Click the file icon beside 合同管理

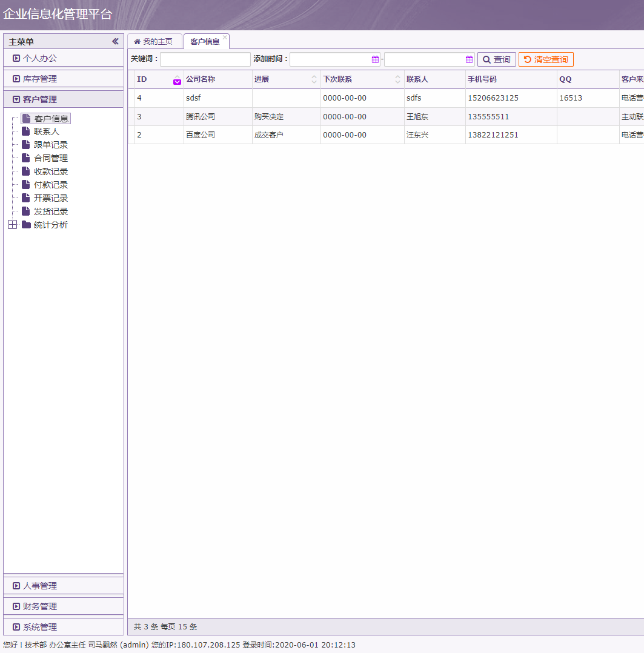[26, 158]
